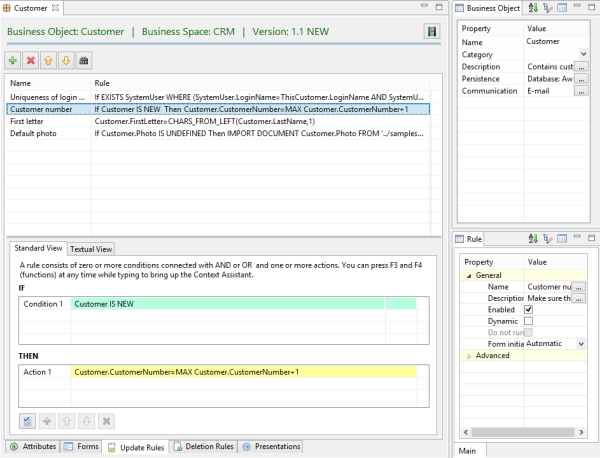
Task: Click the Rule panel horizontal scrollbar
Action: pos(523,432)
